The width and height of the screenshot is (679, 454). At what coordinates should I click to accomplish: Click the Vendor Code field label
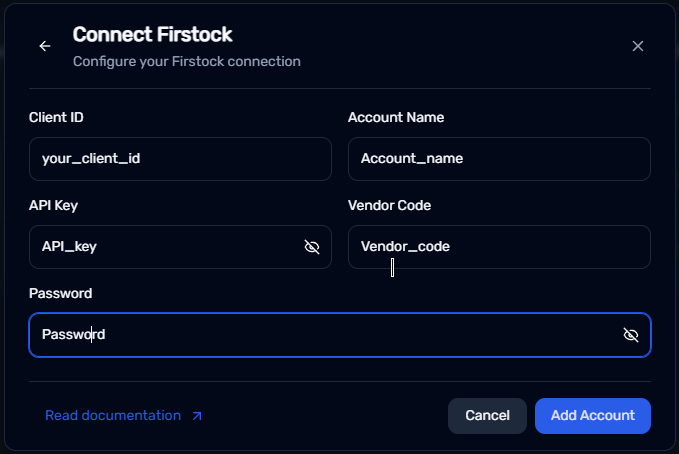pyautogui.click(x=390, y=206)
